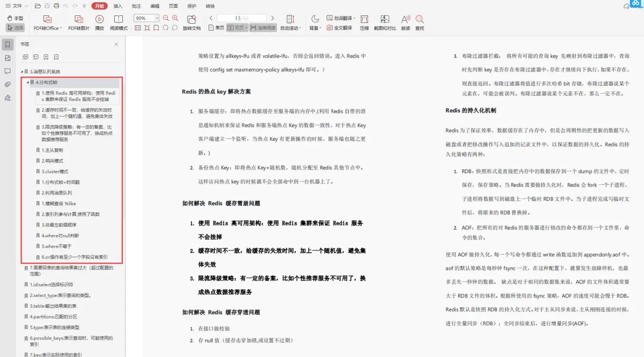Screen dimensions: 644x357
Task: Toggle 连续阅读 continuous reading
Action: 263,28
